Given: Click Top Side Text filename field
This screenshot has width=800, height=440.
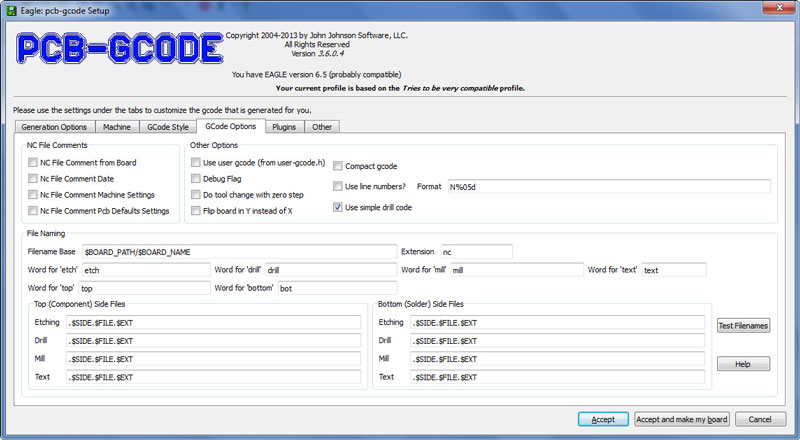Looking at the screenshot, I should pos(213,377).
